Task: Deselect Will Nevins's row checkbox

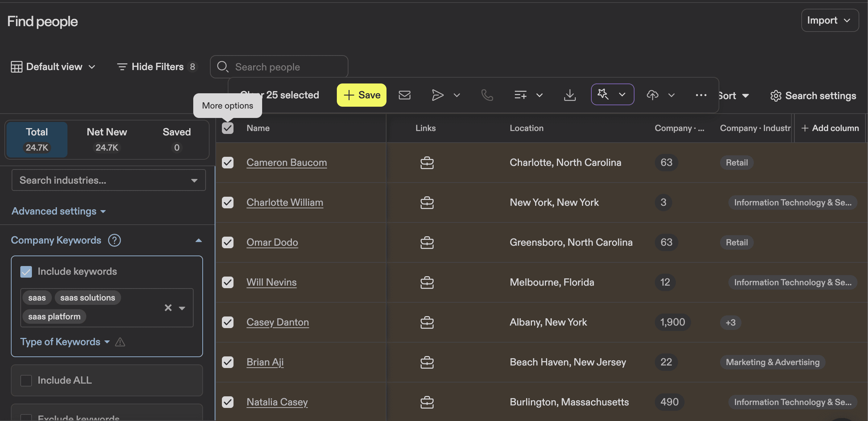Action: click(227, 282)
